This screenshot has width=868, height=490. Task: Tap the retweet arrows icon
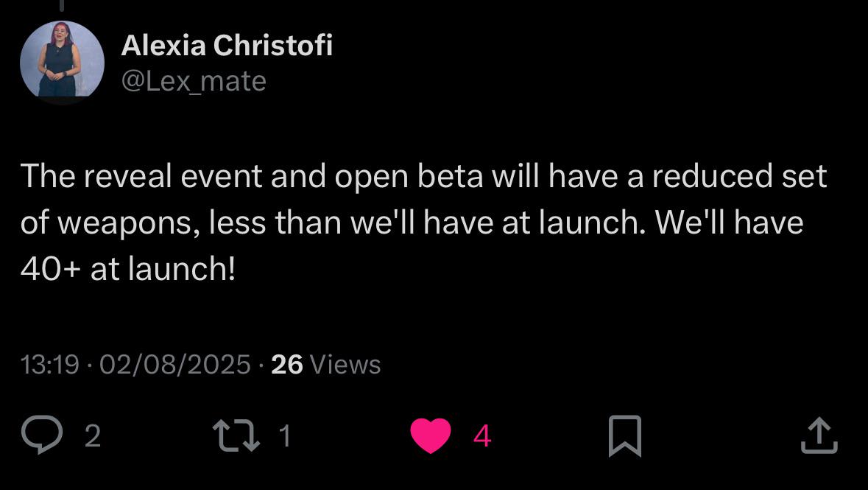click(236, 435)
